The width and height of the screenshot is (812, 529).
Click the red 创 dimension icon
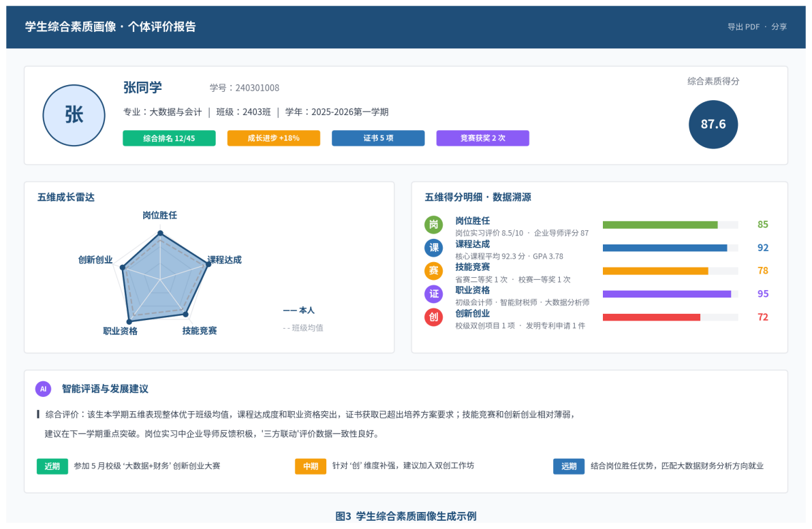click(x=433, y=317)
